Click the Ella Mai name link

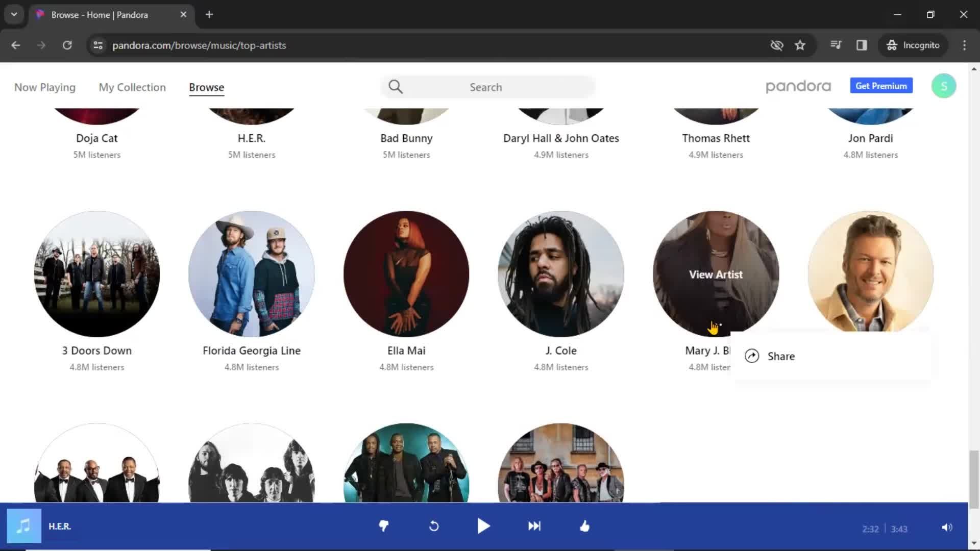[x=406, y=350]
